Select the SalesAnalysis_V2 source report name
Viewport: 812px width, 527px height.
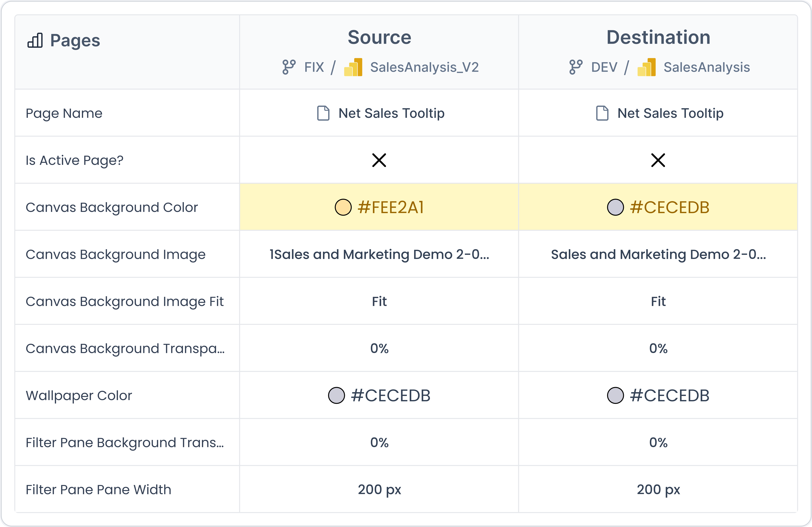tap(424, 67)
